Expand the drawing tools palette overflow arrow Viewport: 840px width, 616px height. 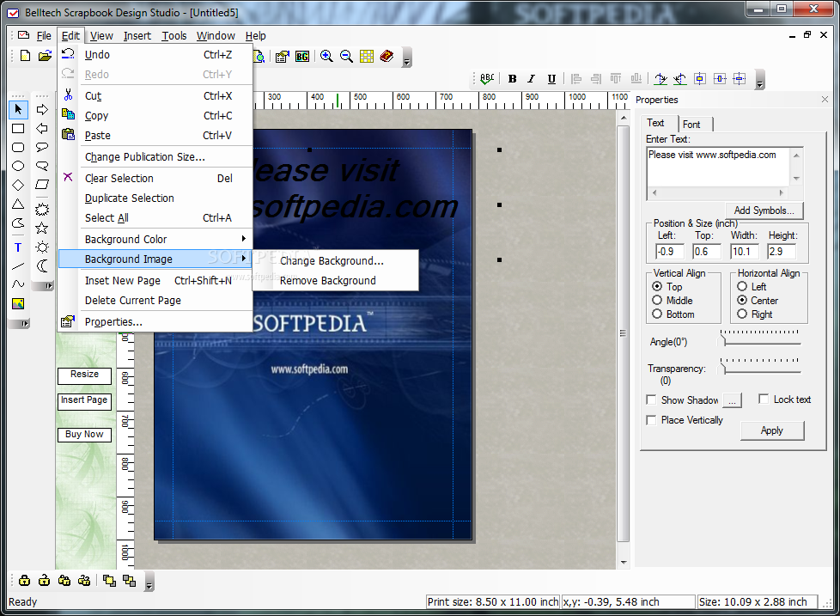coord(19,324)
